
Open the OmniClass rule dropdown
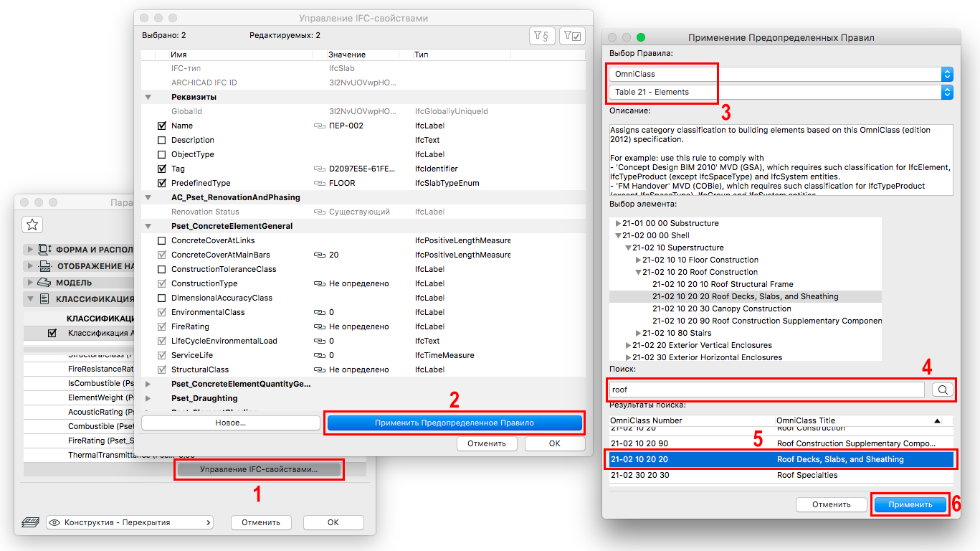click(781, 74)
